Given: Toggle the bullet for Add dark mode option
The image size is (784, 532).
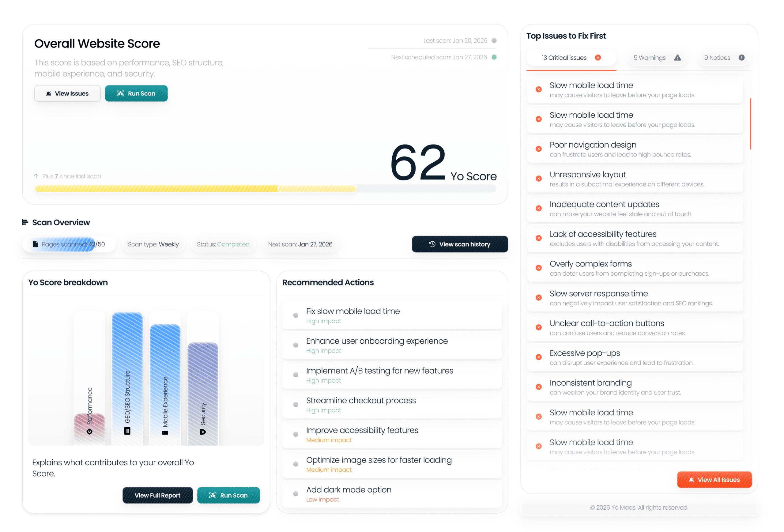Looking at the screenshot, I should click(296, 493).
